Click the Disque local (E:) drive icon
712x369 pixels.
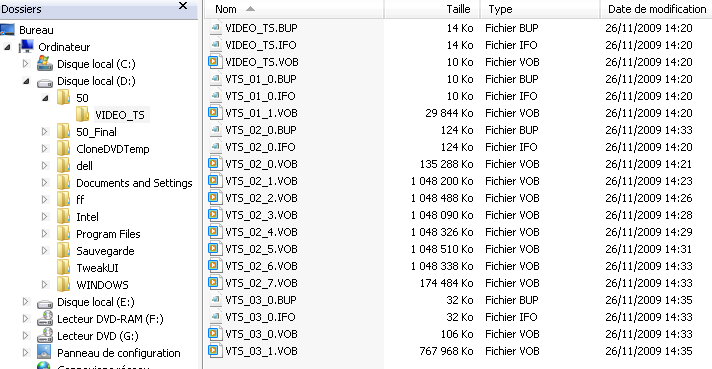point(44,303)
